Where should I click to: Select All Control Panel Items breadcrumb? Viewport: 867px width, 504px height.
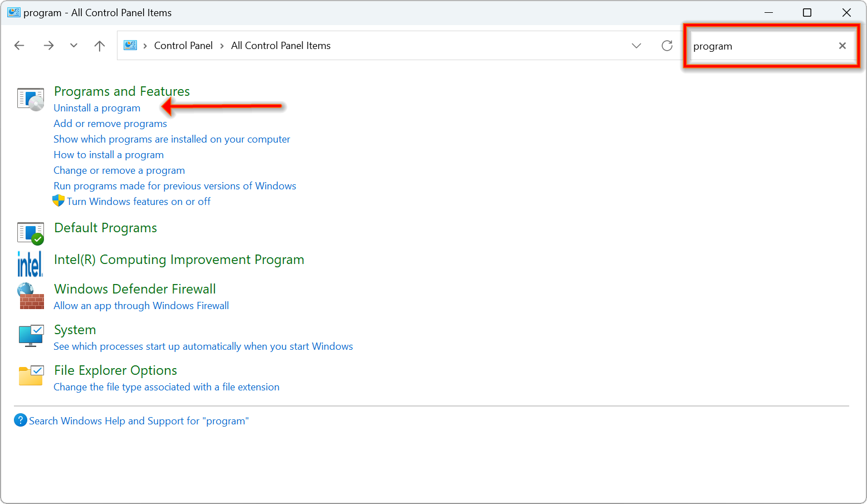tap(281, 46)
